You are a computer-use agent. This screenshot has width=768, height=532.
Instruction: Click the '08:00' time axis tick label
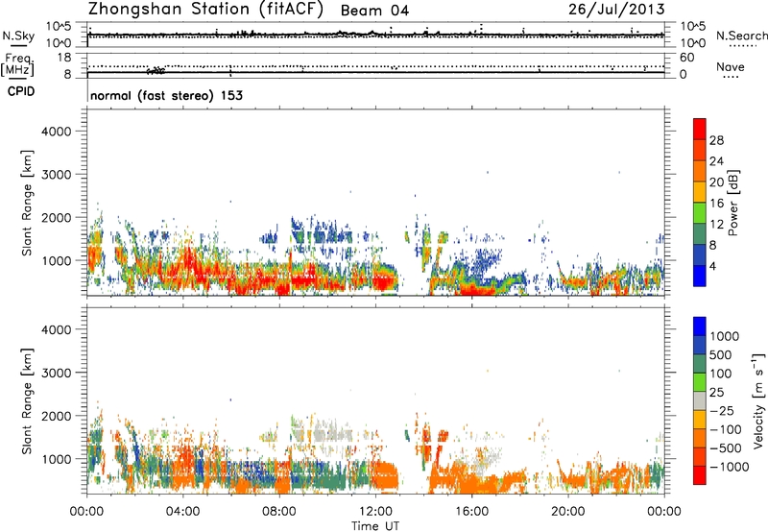pos(279,512)
